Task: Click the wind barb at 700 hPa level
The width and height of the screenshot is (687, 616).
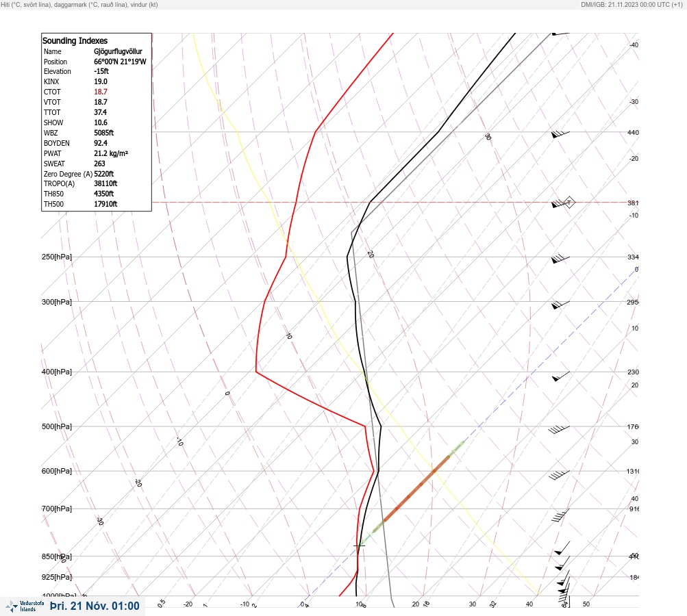Action: coord(560,515)
